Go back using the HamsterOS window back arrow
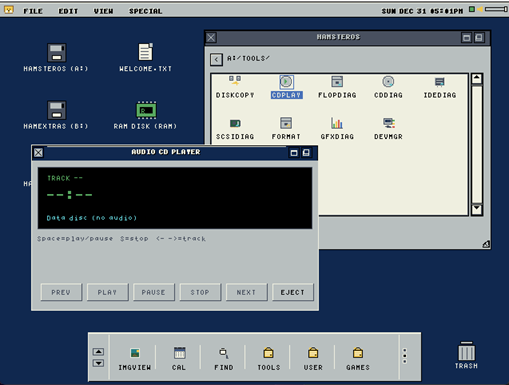The image size is (509, 385). [x=216, y=60]
